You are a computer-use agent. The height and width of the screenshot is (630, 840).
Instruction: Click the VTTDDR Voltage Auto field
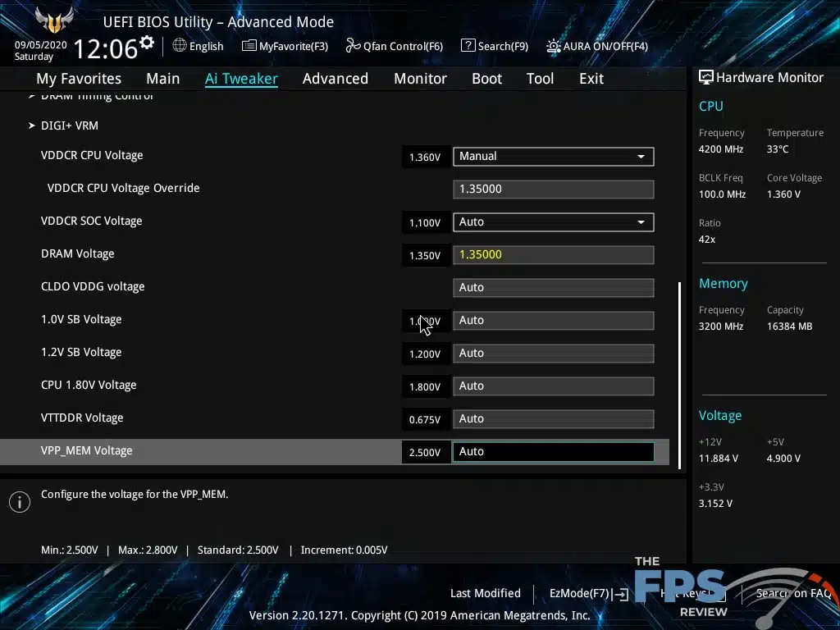click(x=554, y=419)
